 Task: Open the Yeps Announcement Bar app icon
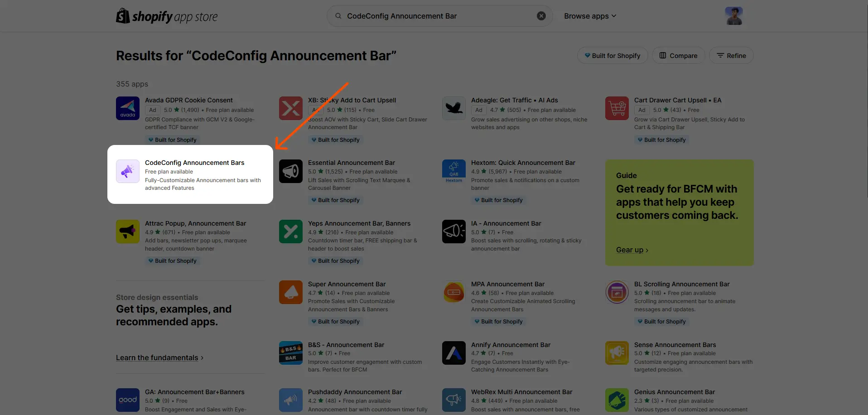click(x=291, y=232)
